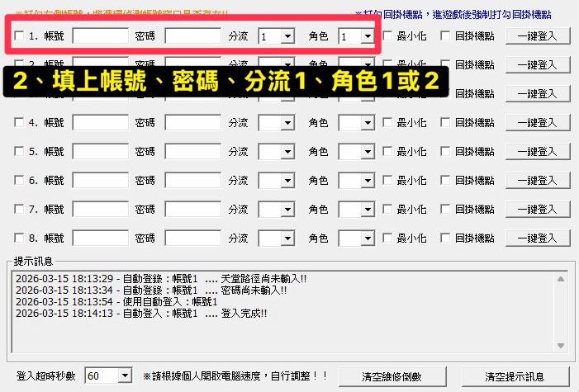
Task: Start 一鍵登入 for account row 5
Action: [x=538, y=151]
